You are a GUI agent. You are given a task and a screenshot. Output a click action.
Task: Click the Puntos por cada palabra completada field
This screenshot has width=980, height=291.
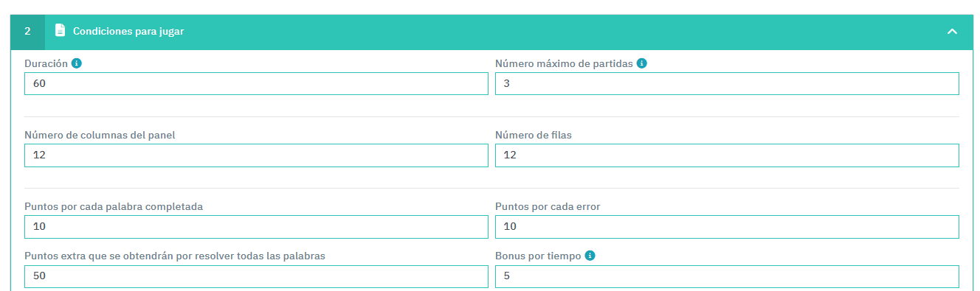[x=256, y=226]
